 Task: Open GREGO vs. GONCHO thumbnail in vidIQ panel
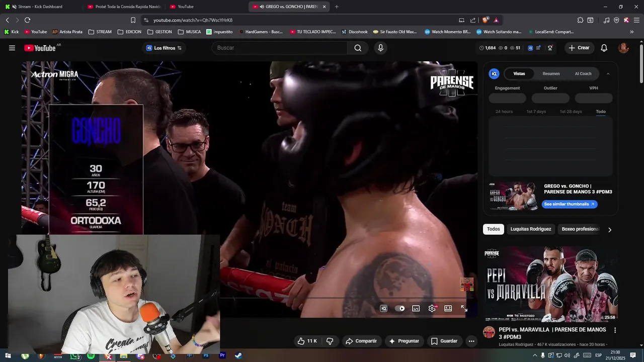[x=513, y=196]
